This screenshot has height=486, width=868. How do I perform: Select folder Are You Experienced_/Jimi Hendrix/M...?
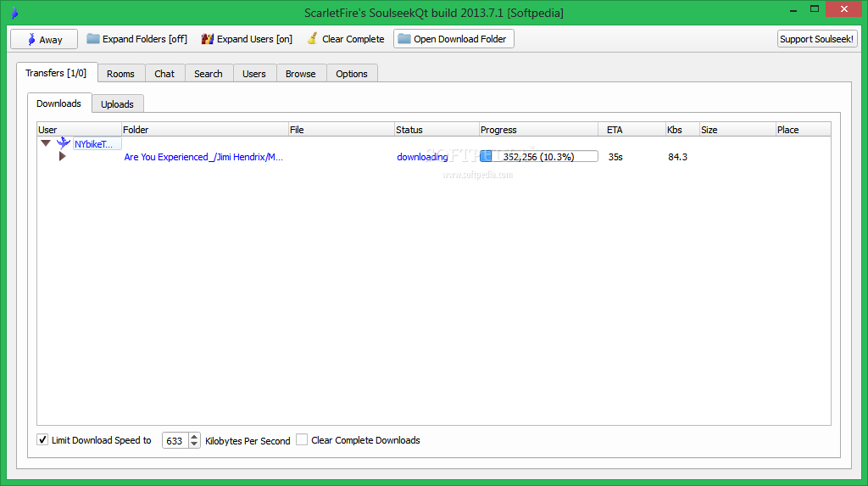point(203,157)
